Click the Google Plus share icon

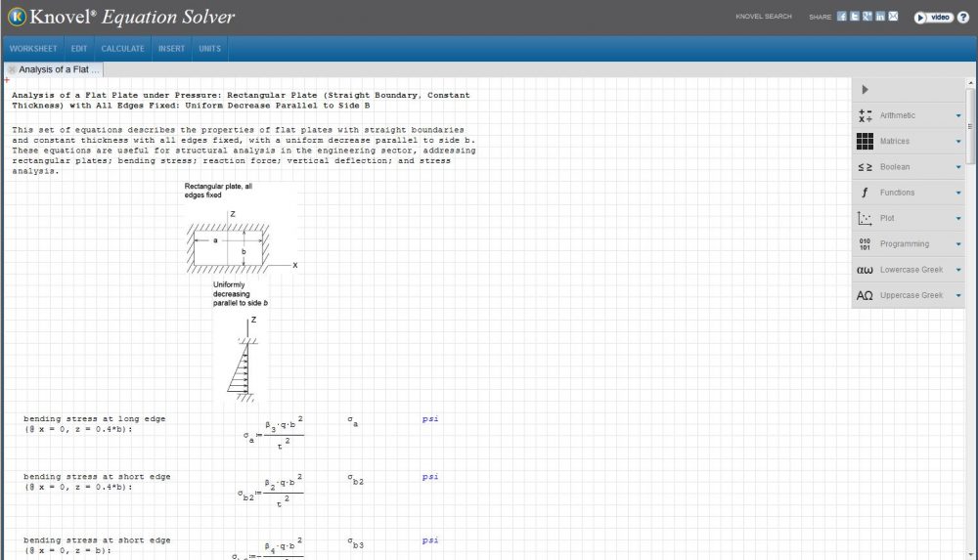pos(867,17)
